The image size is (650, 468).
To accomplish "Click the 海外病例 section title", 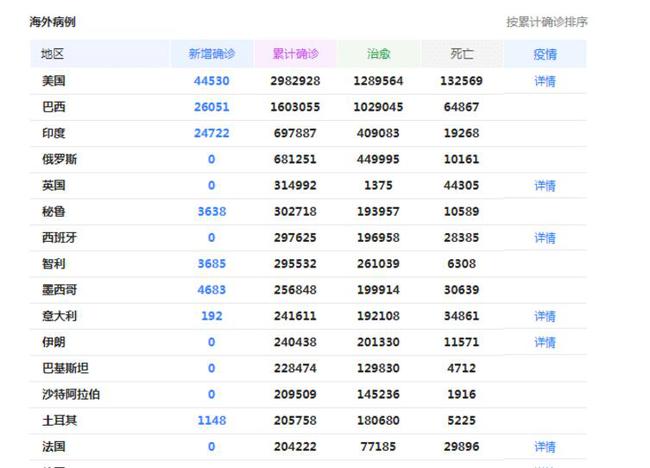I will point(52,22).
